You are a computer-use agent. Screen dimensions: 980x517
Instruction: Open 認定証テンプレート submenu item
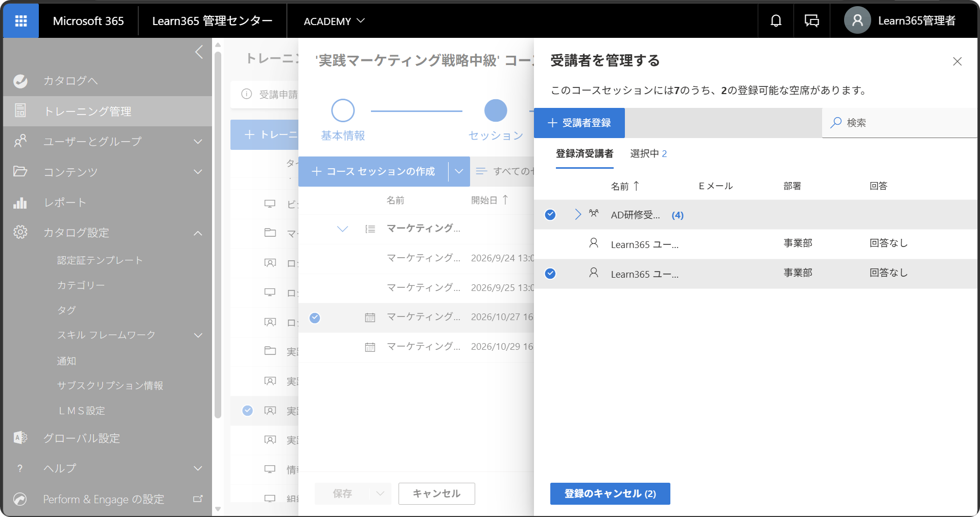coord(100,260)
